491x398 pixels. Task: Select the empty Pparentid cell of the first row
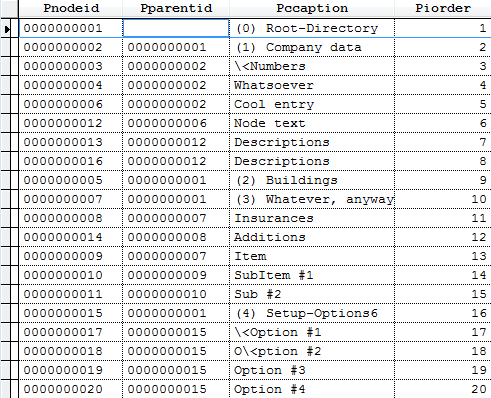176,28
